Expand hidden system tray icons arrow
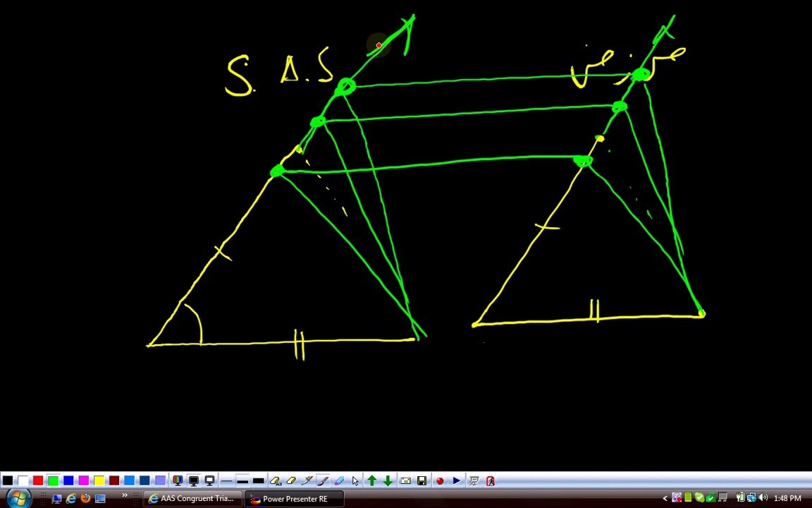 pyautogui.click(x=665, y=499)
